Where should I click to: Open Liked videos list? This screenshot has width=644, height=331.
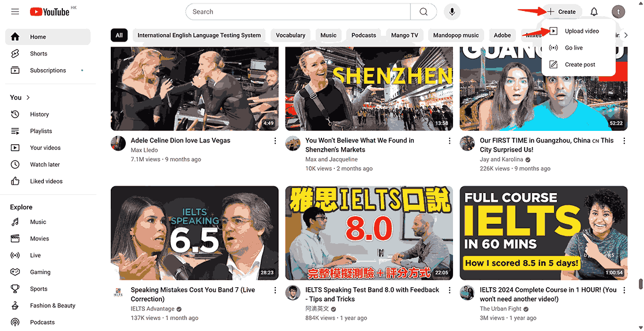[x=48, y=181]
